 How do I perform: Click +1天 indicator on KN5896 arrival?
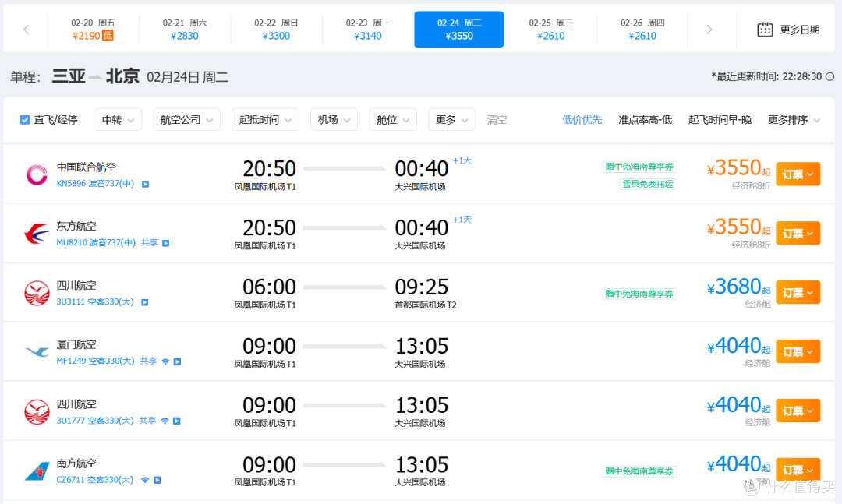(x=462, y=160)
